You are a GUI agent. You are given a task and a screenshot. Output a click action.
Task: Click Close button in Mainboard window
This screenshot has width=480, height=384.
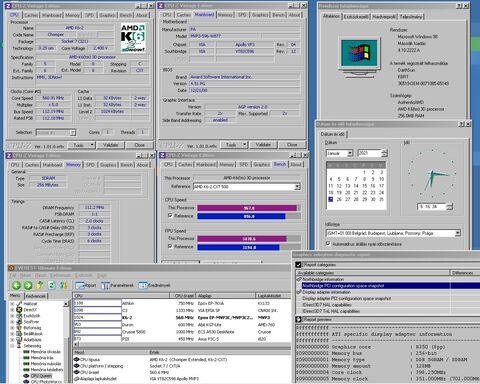pos(292,145)
